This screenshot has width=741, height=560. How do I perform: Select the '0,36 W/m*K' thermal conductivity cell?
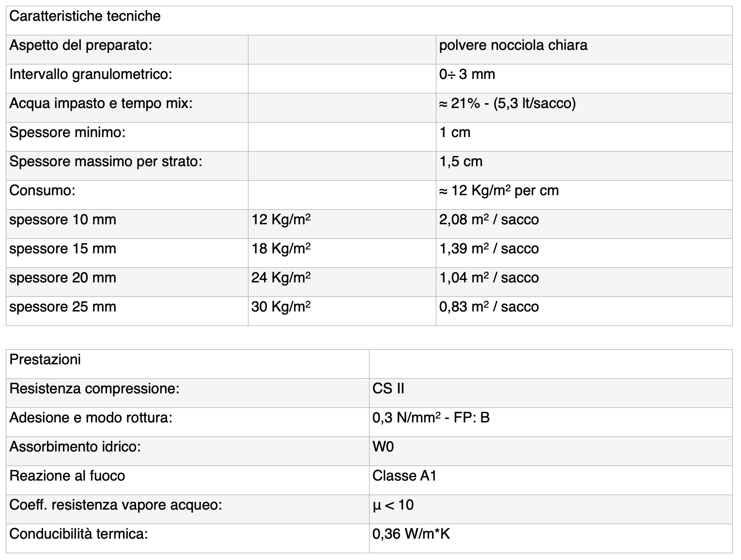coord(411,534)
